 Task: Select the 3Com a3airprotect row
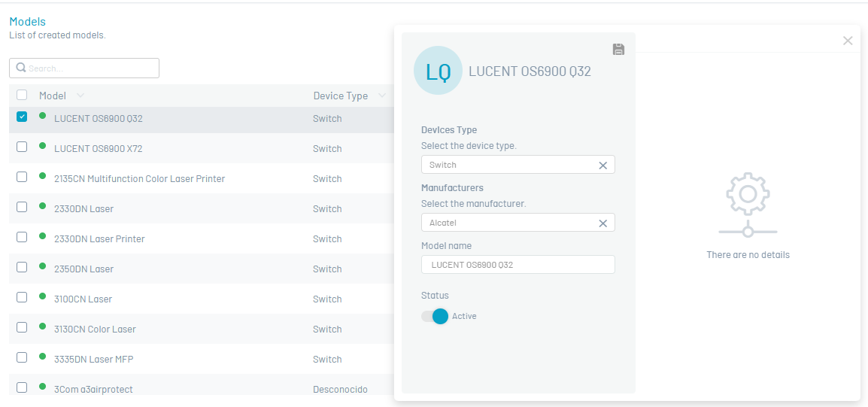202,389
